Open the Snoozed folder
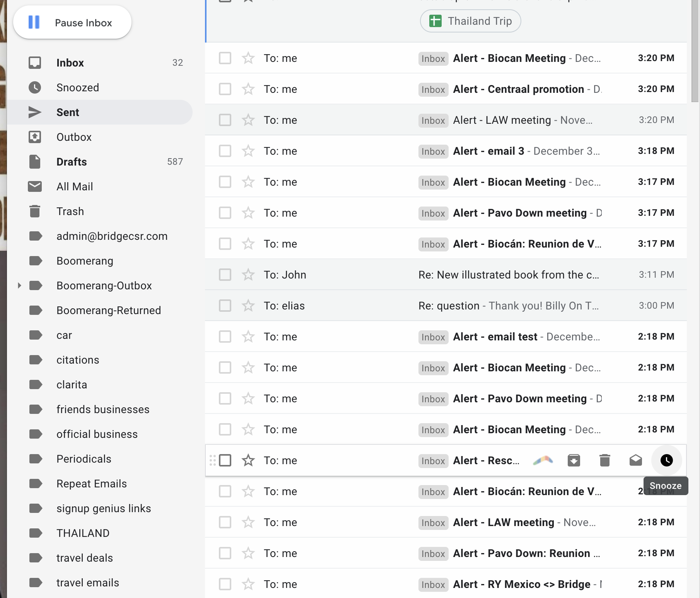 pos(77,87)
